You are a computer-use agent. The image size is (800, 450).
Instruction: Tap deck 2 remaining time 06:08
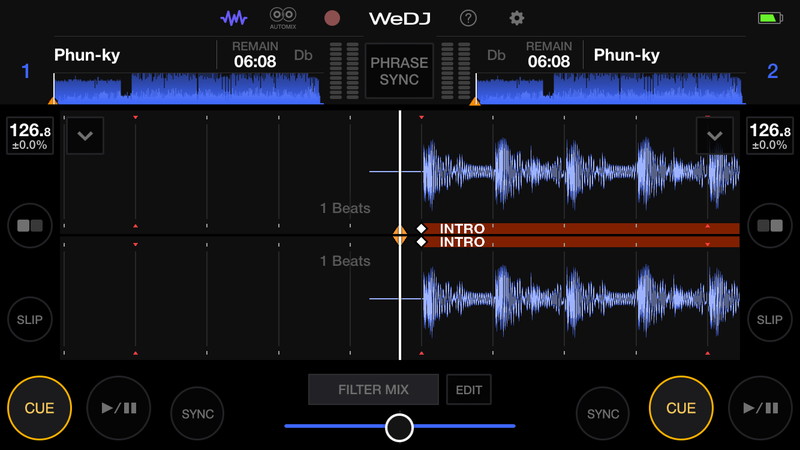pos(549,61)
